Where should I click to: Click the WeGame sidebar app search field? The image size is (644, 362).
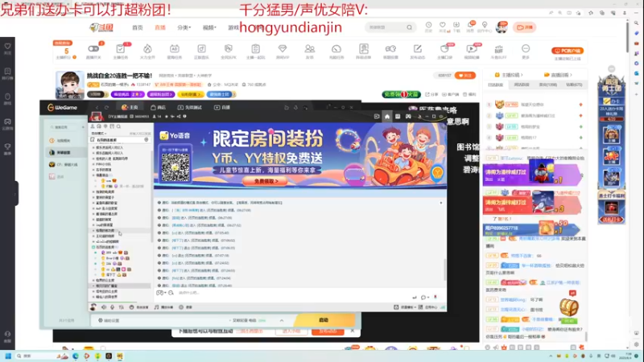[x=66, y=128]
